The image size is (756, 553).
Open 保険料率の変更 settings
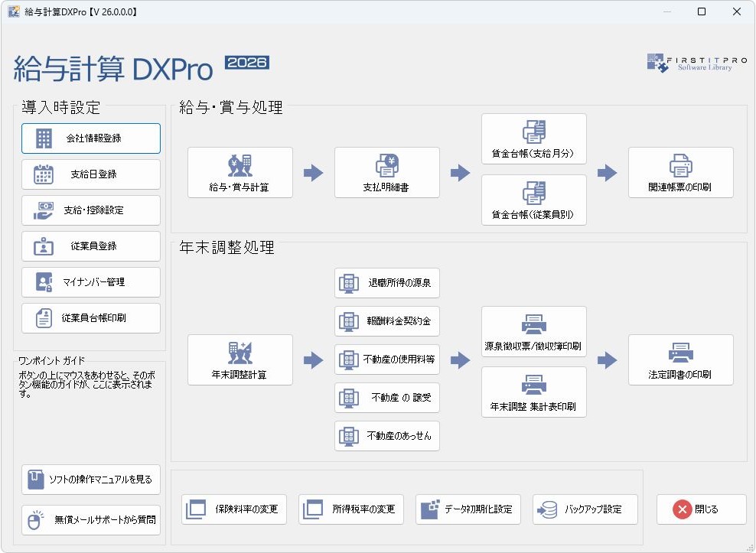(234, 509)
